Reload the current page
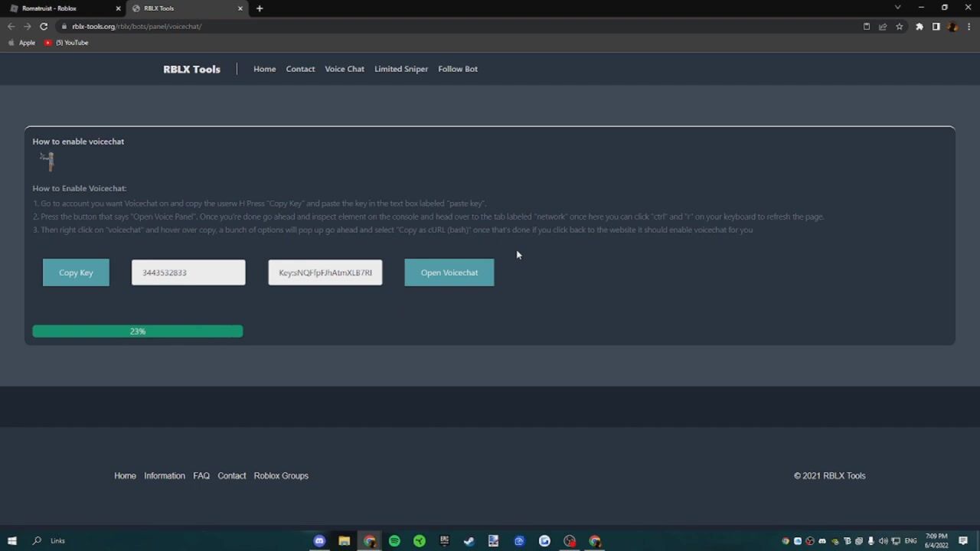980x551 pixels. click(44, 26)
